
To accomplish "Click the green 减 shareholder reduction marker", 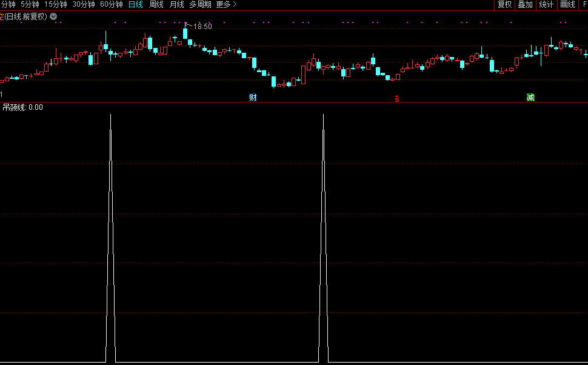I will (x=530, y=98).
